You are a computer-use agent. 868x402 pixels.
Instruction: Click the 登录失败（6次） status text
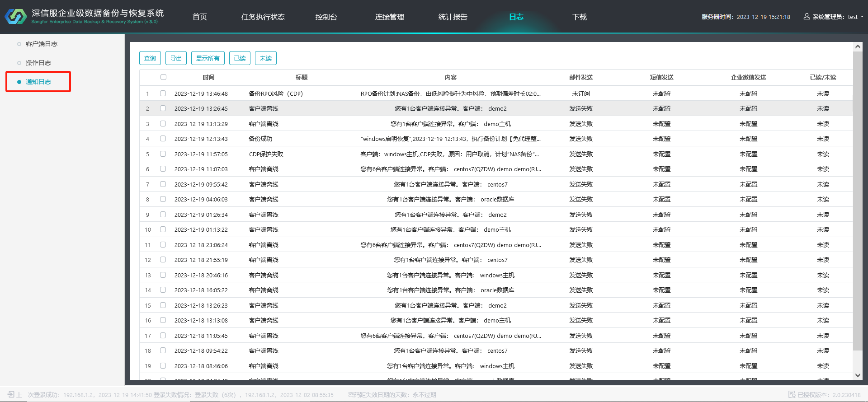point(216,395)
